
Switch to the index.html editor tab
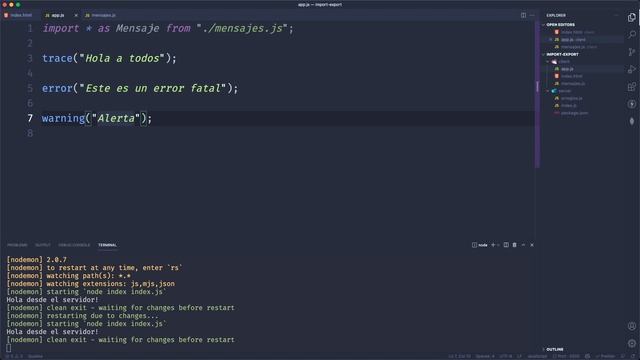pos(18,15)
